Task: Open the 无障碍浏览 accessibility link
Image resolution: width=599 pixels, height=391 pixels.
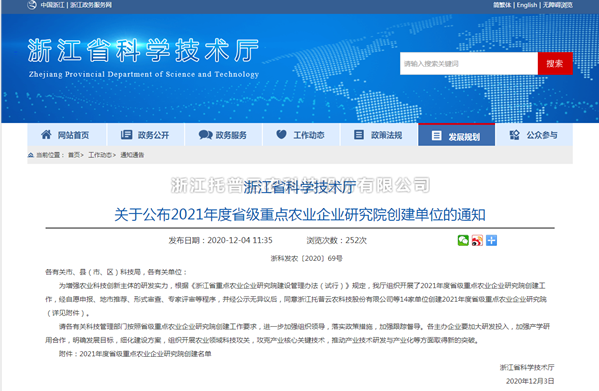Action: point(558,5)
